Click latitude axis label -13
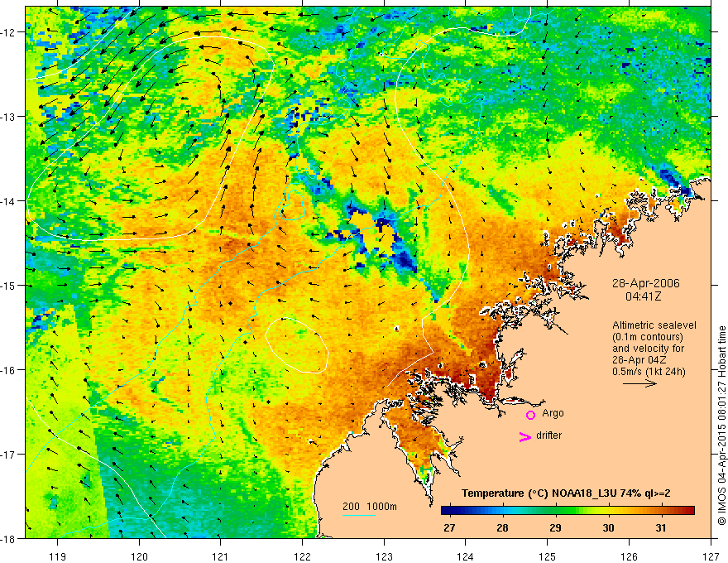Screen dimensions: 728x563 click(x=9, y=117)
